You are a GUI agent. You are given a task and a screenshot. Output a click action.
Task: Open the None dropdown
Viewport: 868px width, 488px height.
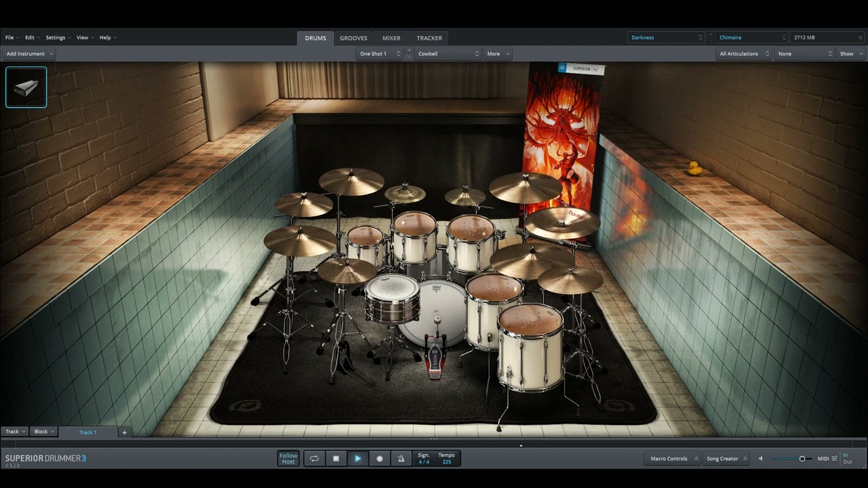point(805,54)
